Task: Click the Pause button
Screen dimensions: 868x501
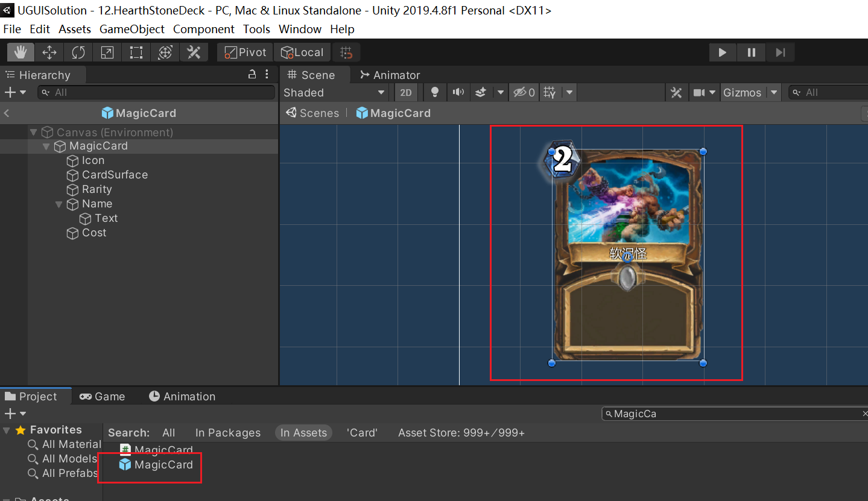Action: 752,52
